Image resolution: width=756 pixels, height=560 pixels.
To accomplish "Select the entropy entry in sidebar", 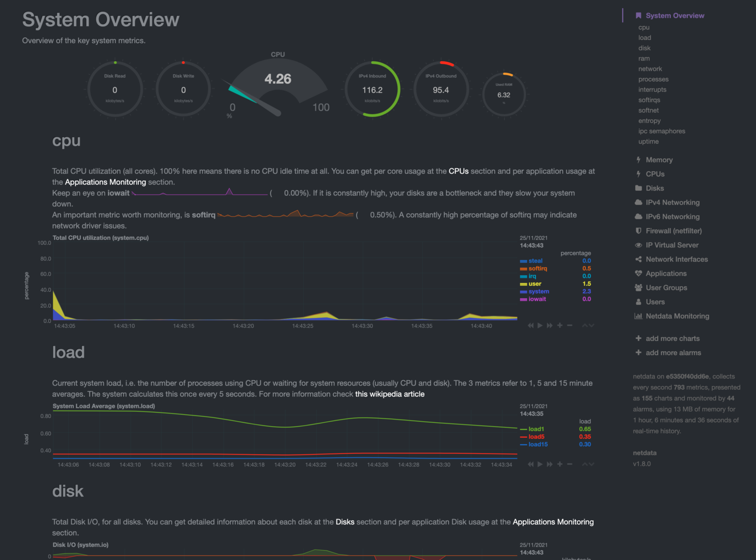I will coord(649,121).
